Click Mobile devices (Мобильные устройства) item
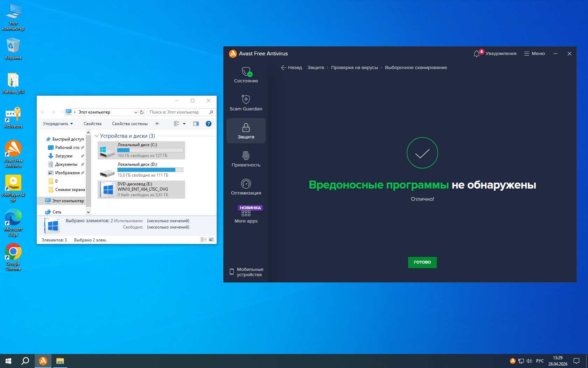588x368 pixels. (246, 272)
